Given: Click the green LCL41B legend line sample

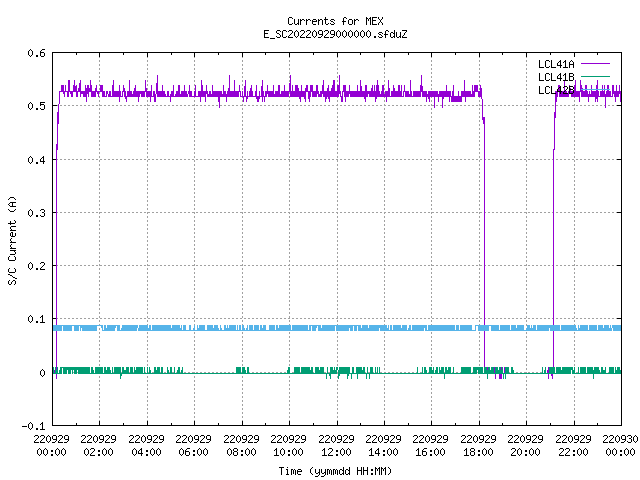Looking at the screenshot, I should pos(595,77).
